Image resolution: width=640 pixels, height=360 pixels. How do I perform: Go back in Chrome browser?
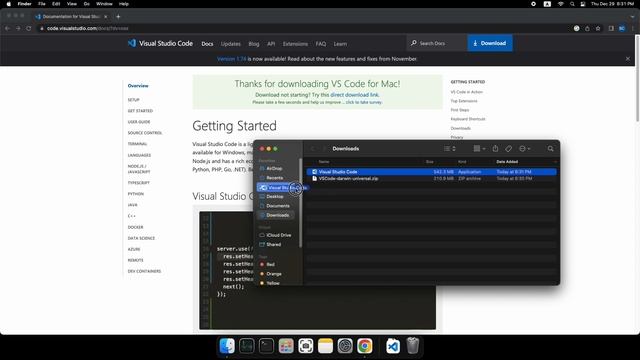click(7, 28)
